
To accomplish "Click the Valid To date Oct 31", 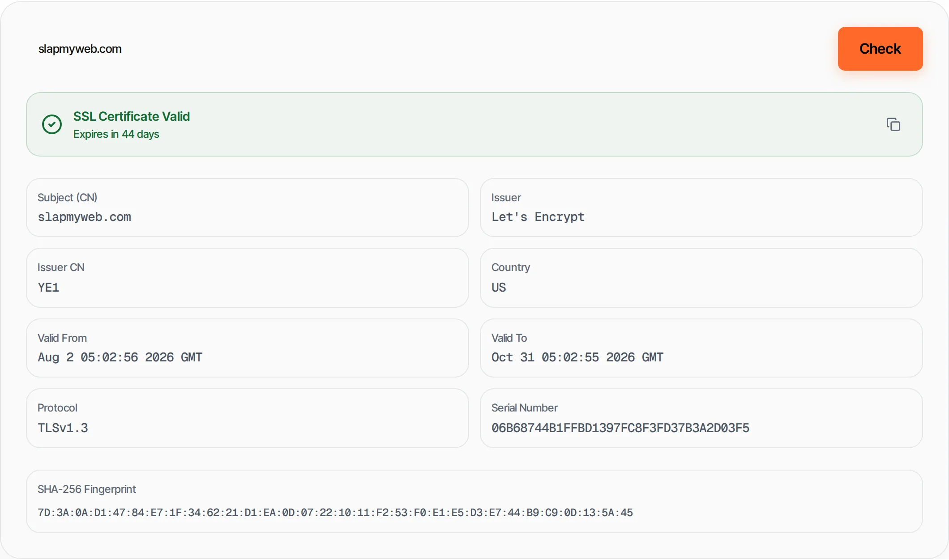I will pos(577,357).
